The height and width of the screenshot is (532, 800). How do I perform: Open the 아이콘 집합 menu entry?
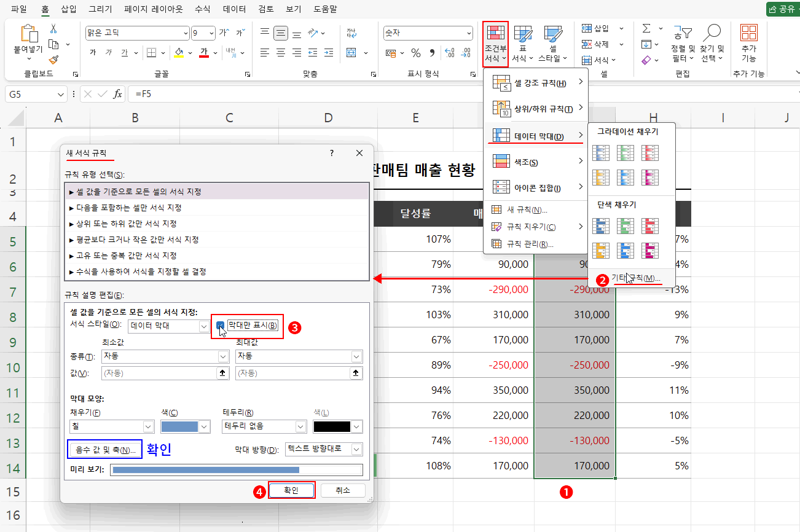coord(536,187)
